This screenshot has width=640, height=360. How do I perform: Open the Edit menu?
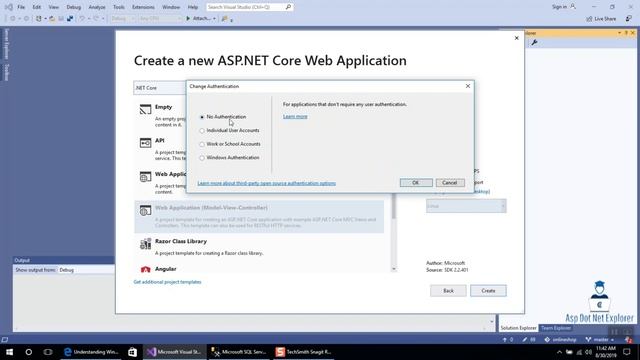37,7
